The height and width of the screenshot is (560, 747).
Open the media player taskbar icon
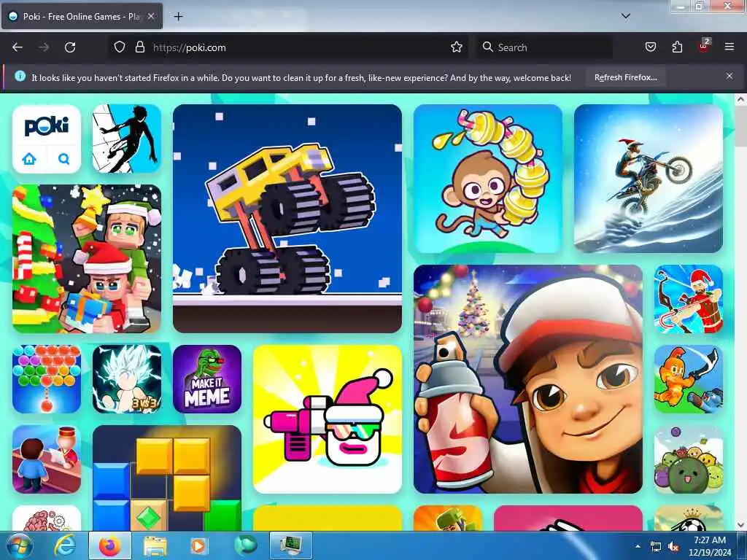pos(198,545)
